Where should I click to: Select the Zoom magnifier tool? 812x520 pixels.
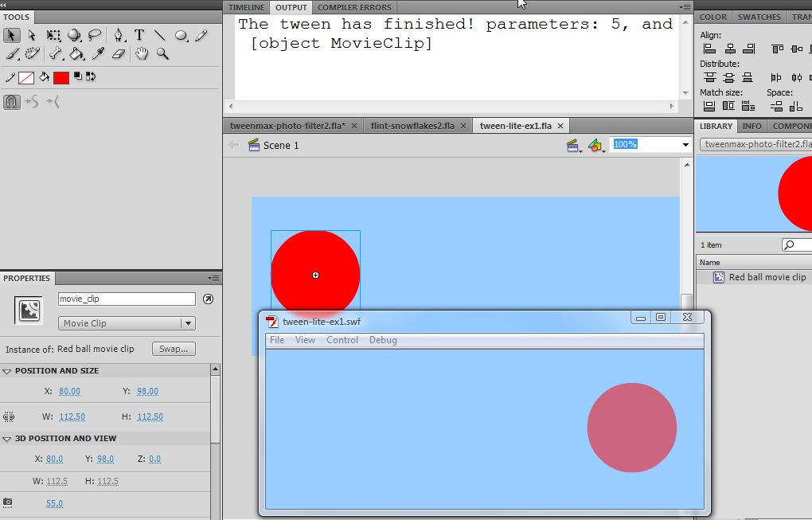click(162, 54)
